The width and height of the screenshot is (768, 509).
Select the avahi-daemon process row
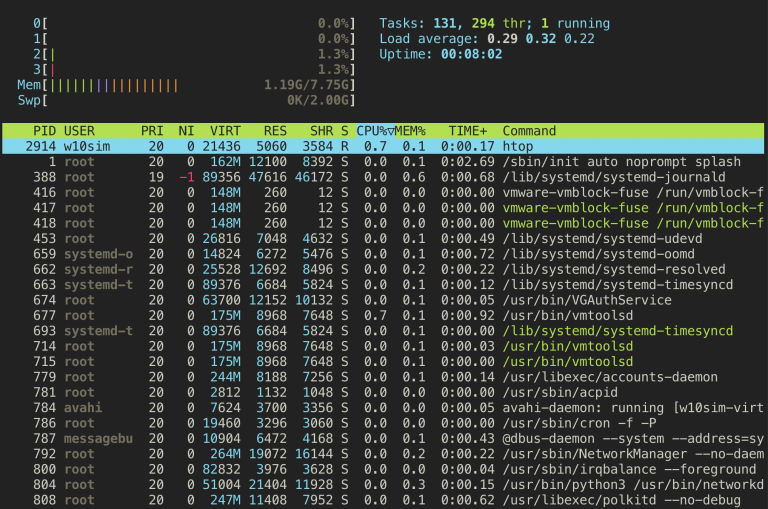tap(383, 408)
